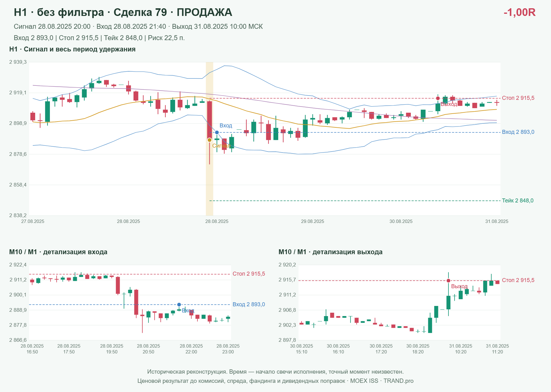Click the red Выход marker dot on H1 chart
The image size is (551, 392).
coord(438,98)
